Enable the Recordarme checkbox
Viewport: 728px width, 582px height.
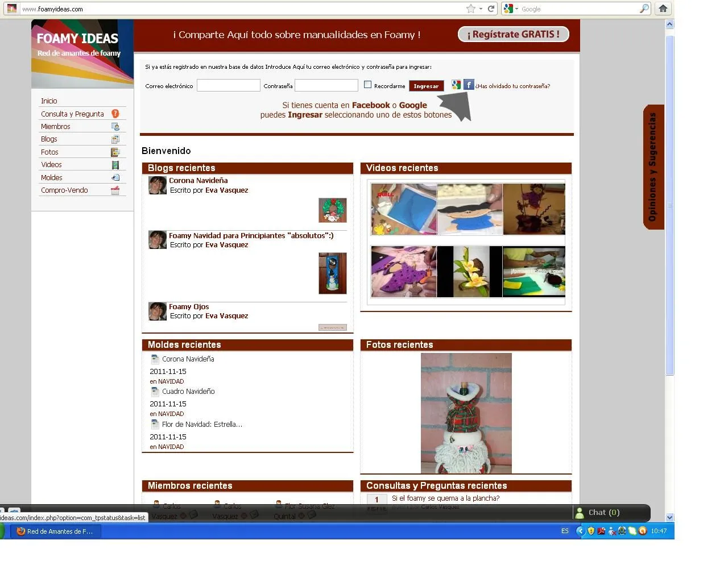pyautogui.click(x=367, y=85)
